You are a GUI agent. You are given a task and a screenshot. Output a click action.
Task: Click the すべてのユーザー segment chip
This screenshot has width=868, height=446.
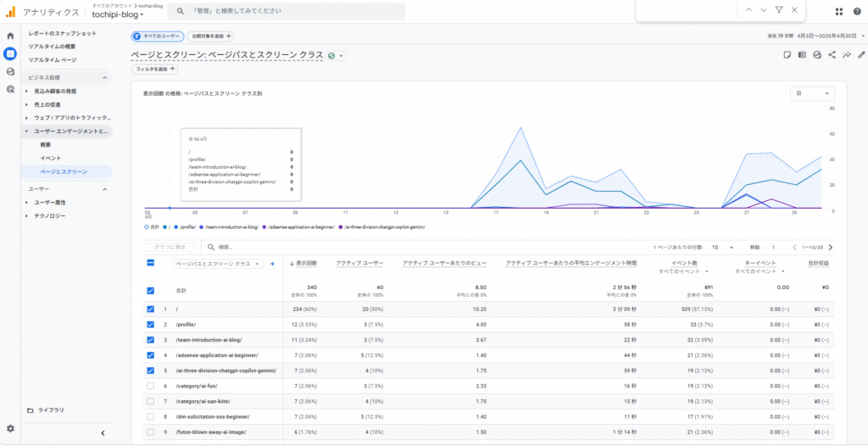[x=157, y=36]
